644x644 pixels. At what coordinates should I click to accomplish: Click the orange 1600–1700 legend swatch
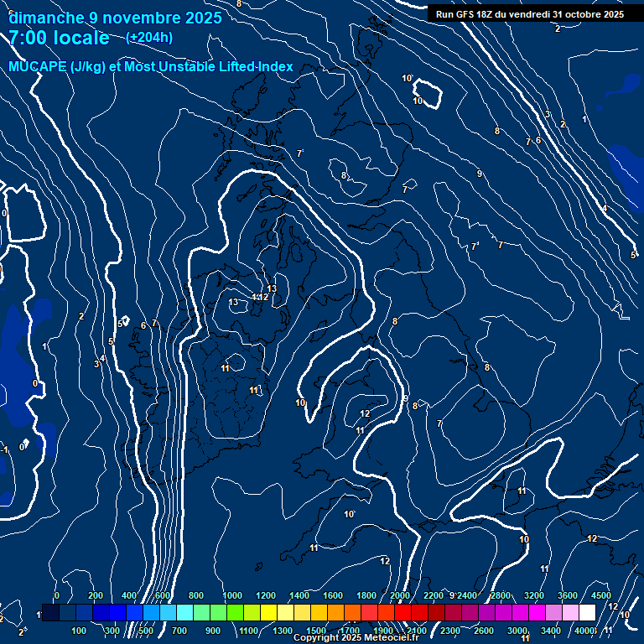(336, 612)
